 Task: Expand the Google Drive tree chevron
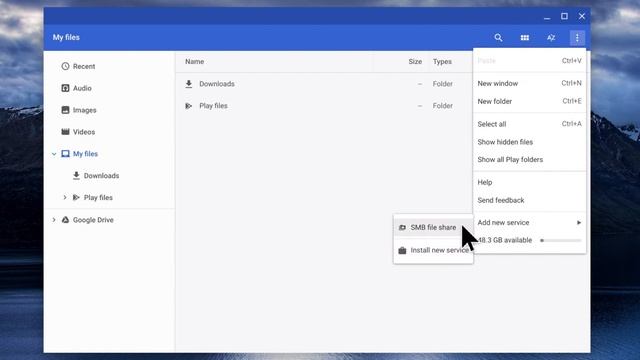point(54,220)
